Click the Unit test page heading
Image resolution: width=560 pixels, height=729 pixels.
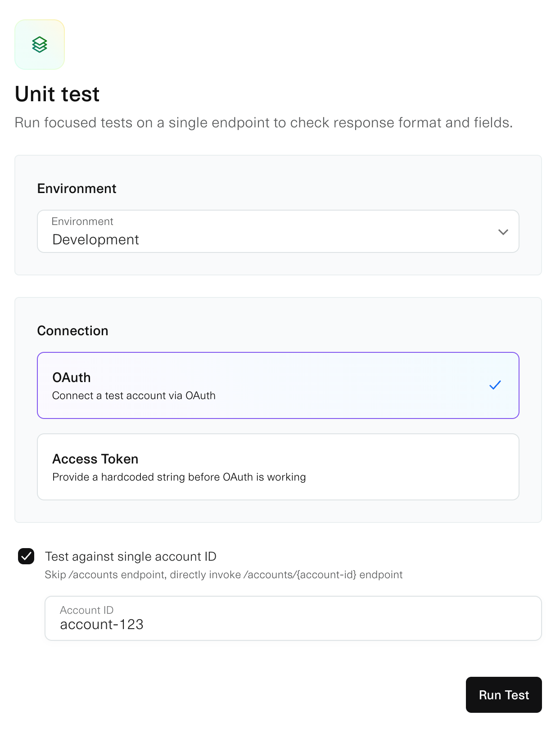pyautogui.click(x=57, y=94)
